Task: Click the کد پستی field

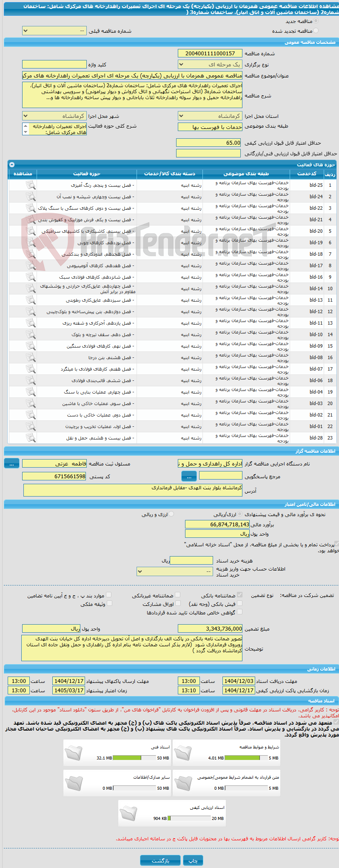Action: pos(54,476)
